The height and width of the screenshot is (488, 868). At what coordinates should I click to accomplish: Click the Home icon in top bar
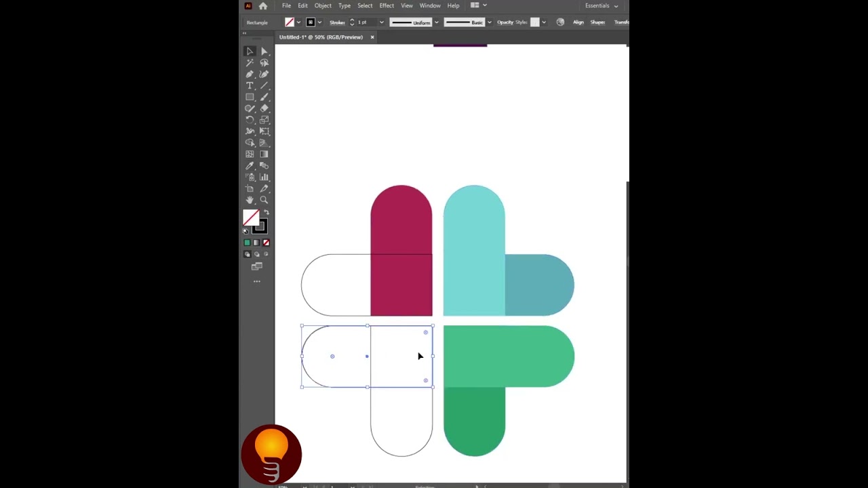tap(263, 5)
